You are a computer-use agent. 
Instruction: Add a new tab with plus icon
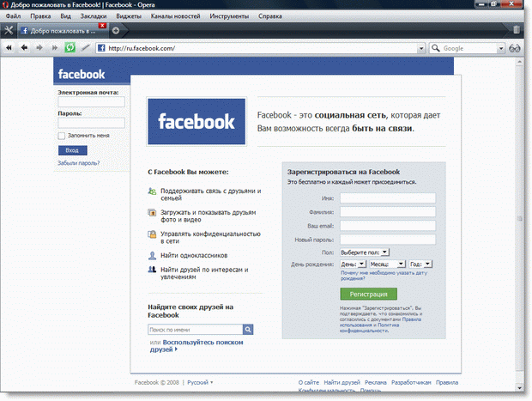click(116, 31)
